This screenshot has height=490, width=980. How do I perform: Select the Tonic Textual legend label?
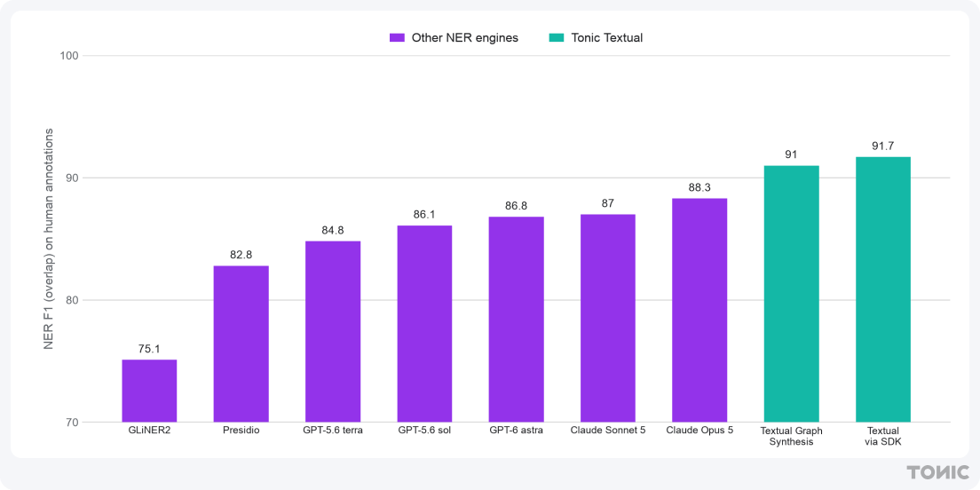(607, 37)
